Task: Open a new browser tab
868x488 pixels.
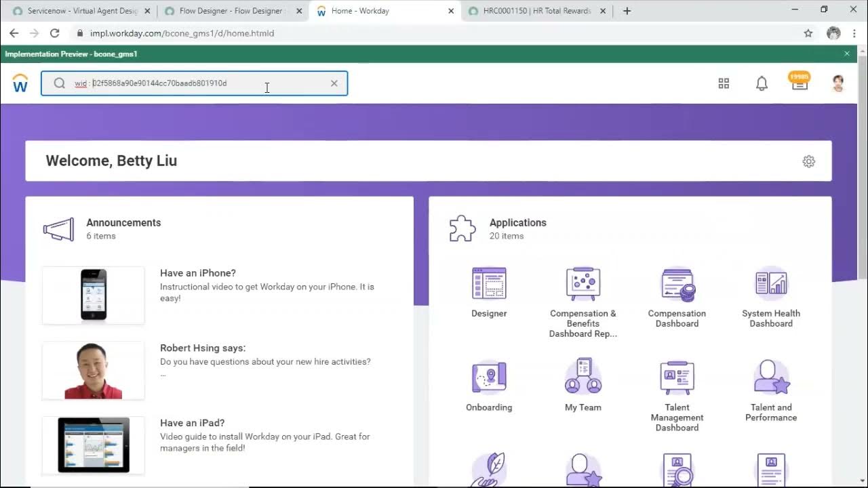Action: [x=627, y=11]
